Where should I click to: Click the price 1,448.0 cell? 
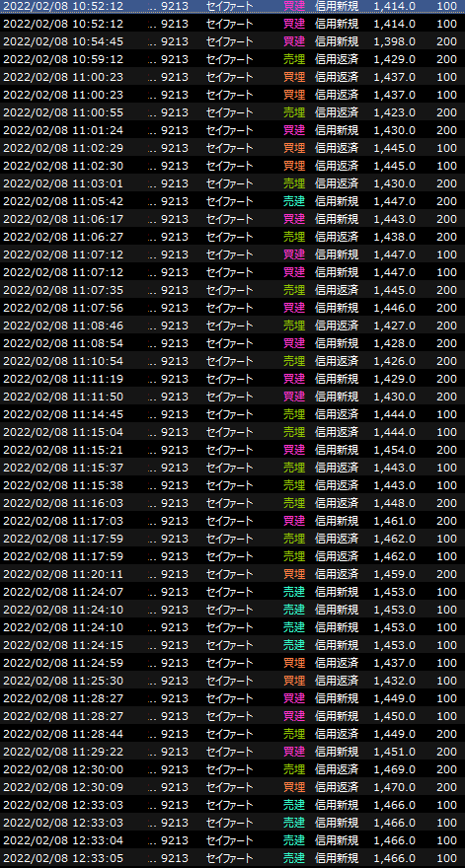click(x=395, y=502)
